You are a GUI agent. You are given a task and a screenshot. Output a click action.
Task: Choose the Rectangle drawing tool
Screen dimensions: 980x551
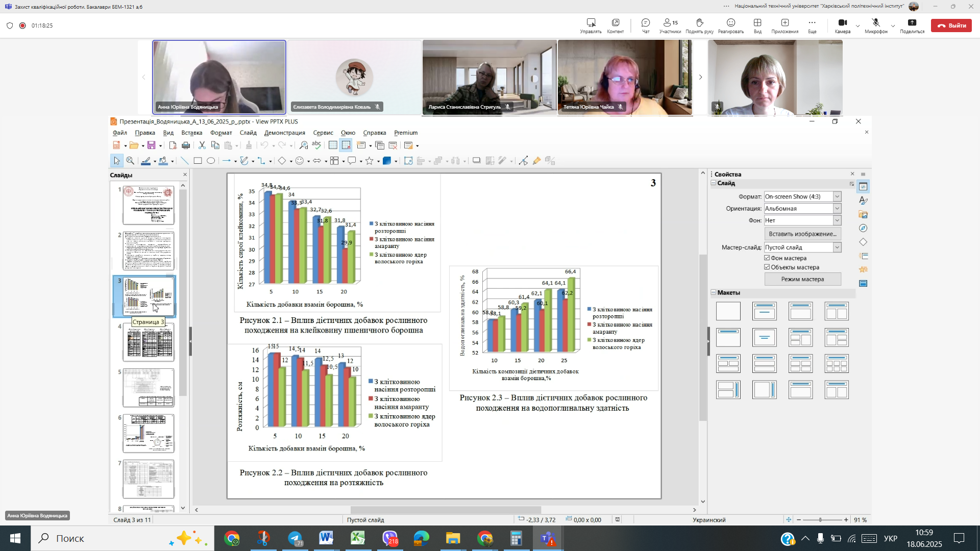(198, 161)
